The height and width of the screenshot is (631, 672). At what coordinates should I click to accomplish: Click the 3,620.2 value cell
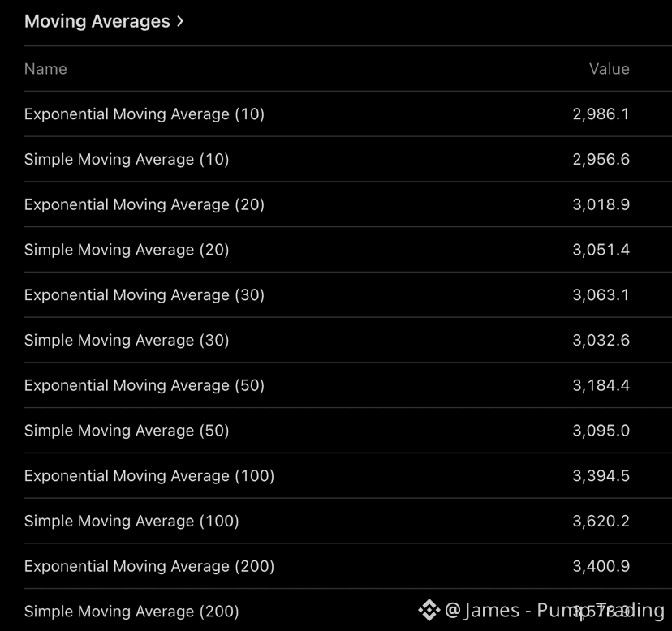tap(601, 521)
